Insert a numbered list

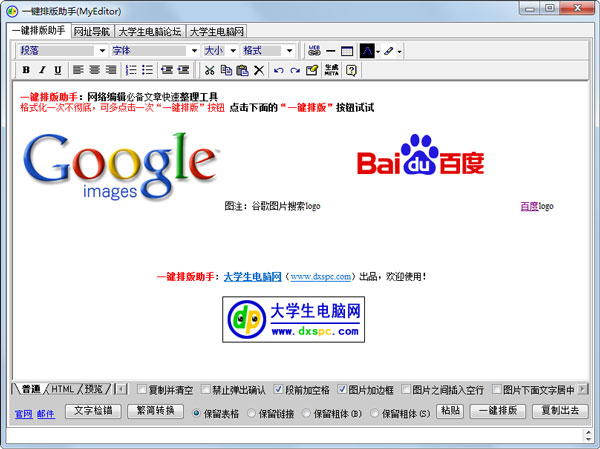coord(131,70)
